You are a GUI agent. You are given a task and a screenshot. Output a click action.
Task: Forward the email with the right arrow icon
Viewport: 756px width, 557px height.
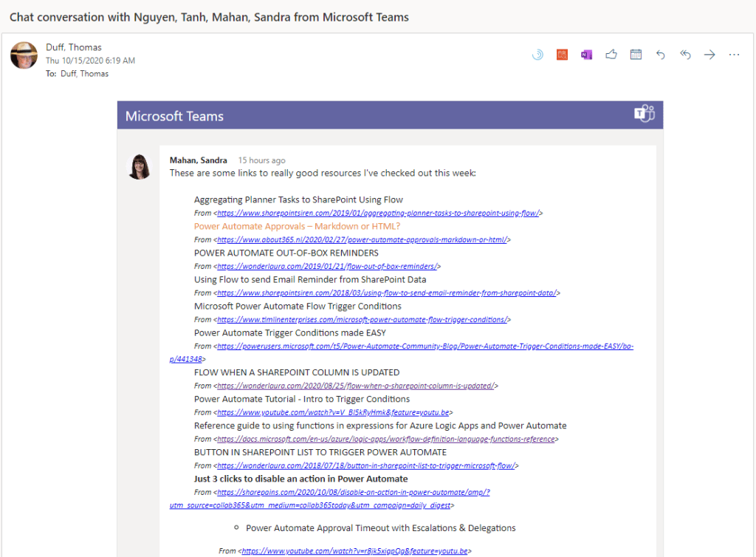(x=709, y=55)
